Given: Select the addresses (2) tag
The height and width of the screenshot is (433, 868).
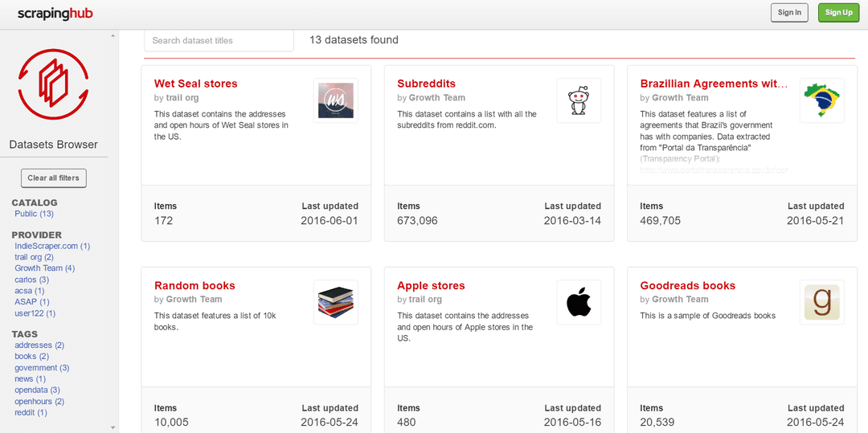Looking at the screenshot, I should (39, 345).
